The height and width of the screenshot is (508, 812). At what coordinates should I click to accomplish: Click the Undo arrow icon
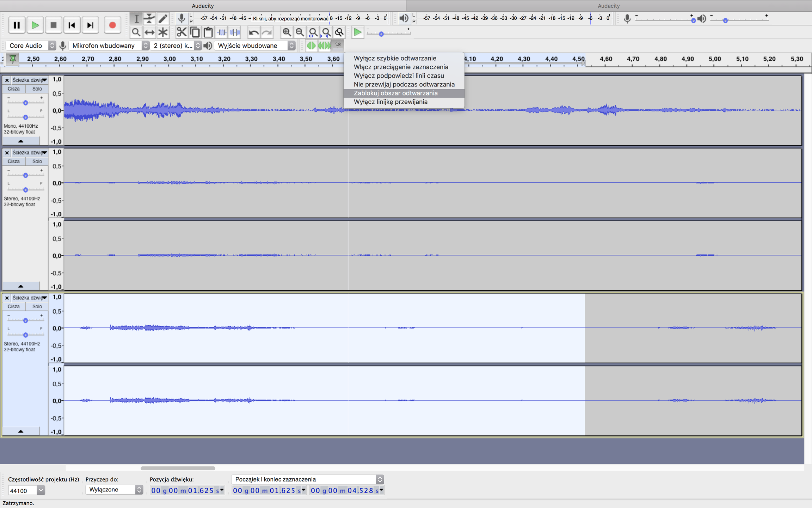click(x=253, y=32)
